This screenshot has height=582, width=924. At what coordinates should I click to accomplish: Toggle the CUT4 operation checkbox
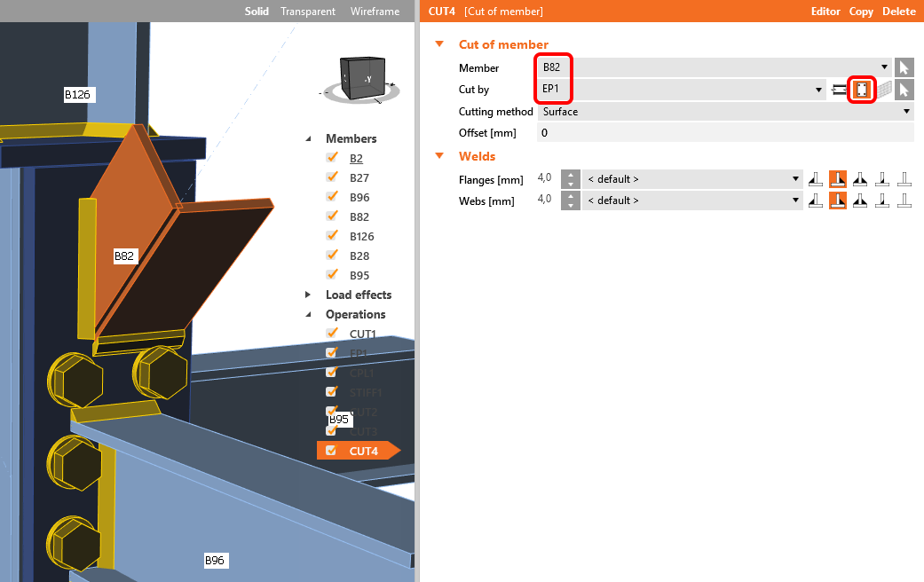(x=331, y=451)
